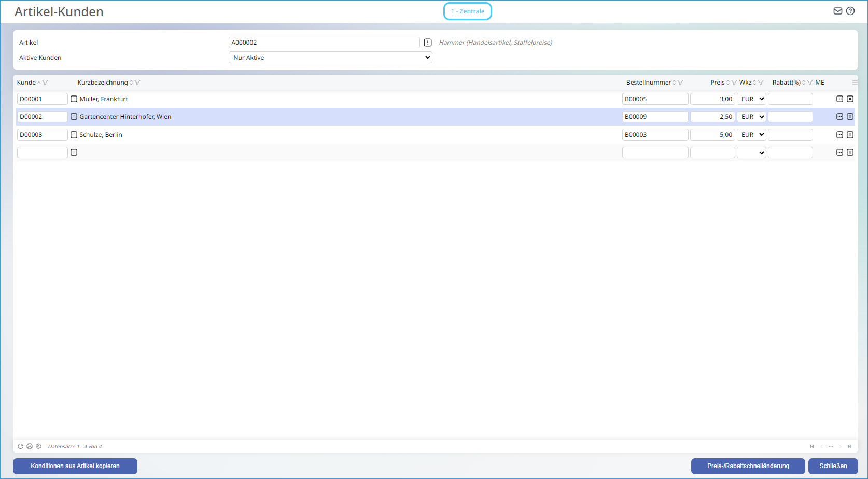This screenshot has height=479, width=868.
Task: Select 'Gartencenter Hinterhofer, Wien' text
Action: (125, 117)
